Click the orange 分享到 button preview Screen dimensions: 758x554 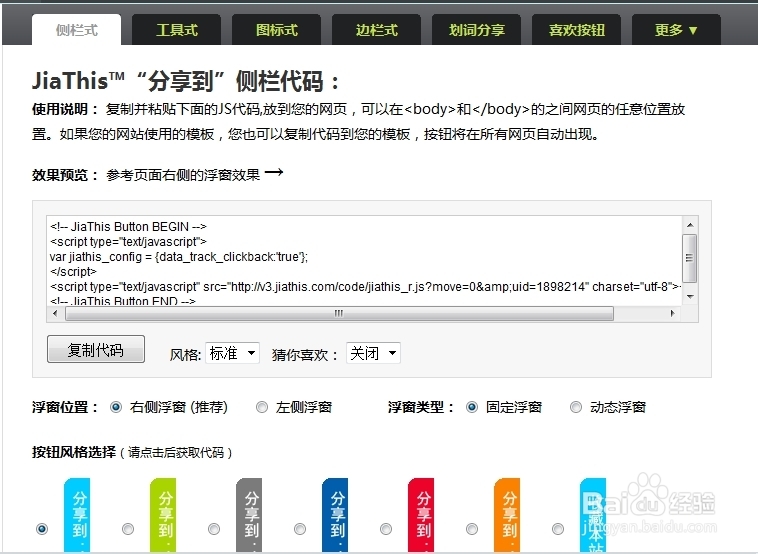pyautogui.click(x=507, y=515)
